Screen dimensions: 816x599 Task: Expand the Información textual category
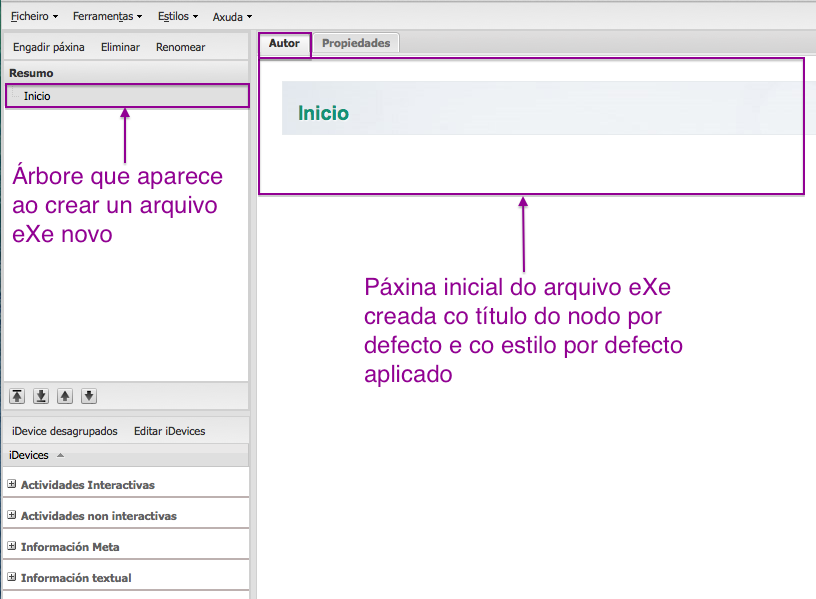pyautogui.click(x=12, y=578)
